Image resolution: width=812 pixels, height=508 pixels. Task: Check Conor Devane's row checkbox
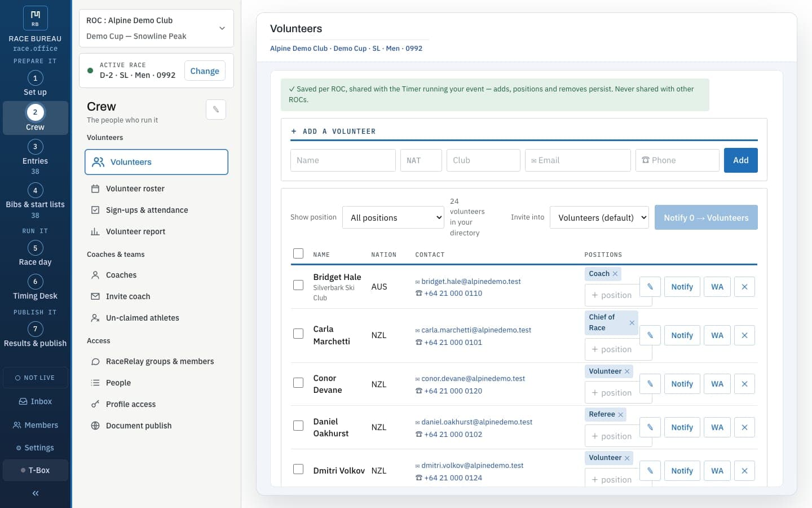298,383
